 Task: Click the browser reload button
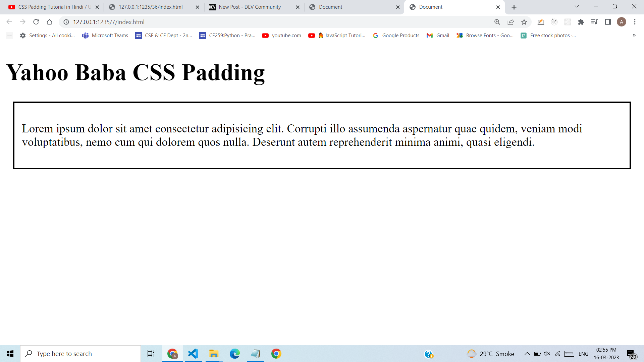[x=36, y=22]
